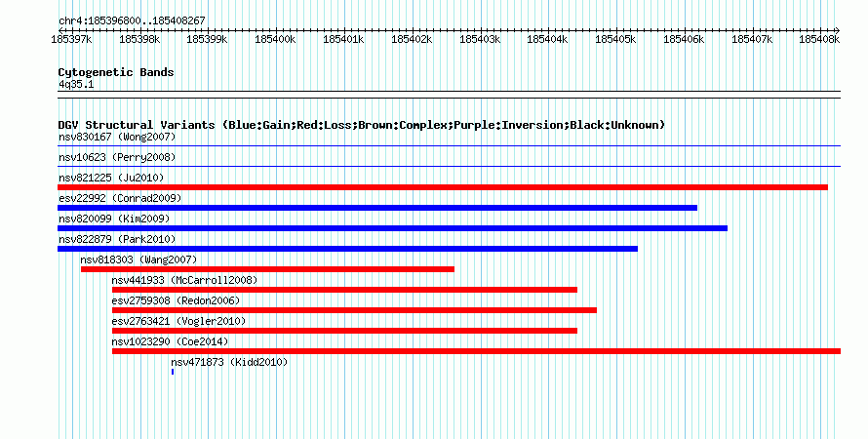Image resolution: width=868 pixels, height=439 pixels.
Task: Click the 185400k ruler tick label
Action: (x=275, y=39)
